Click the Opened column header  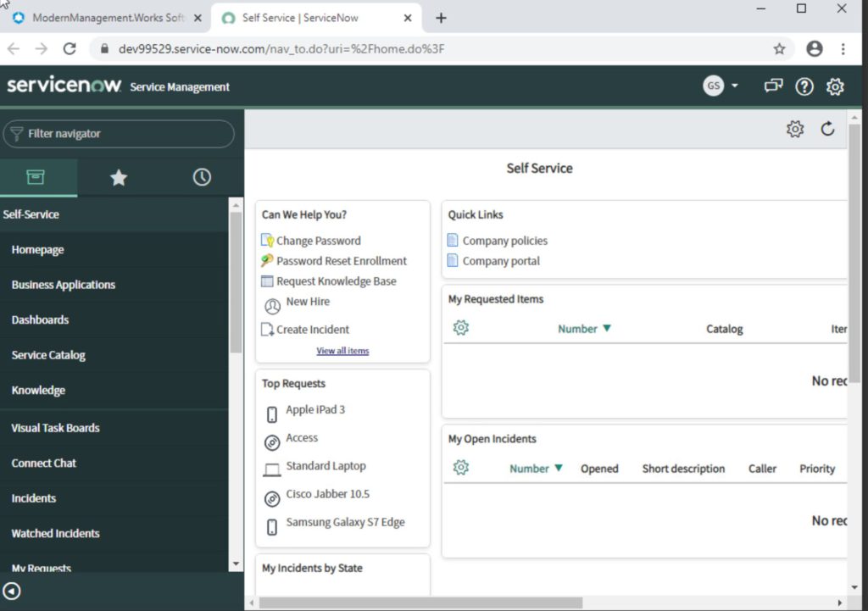599,469
